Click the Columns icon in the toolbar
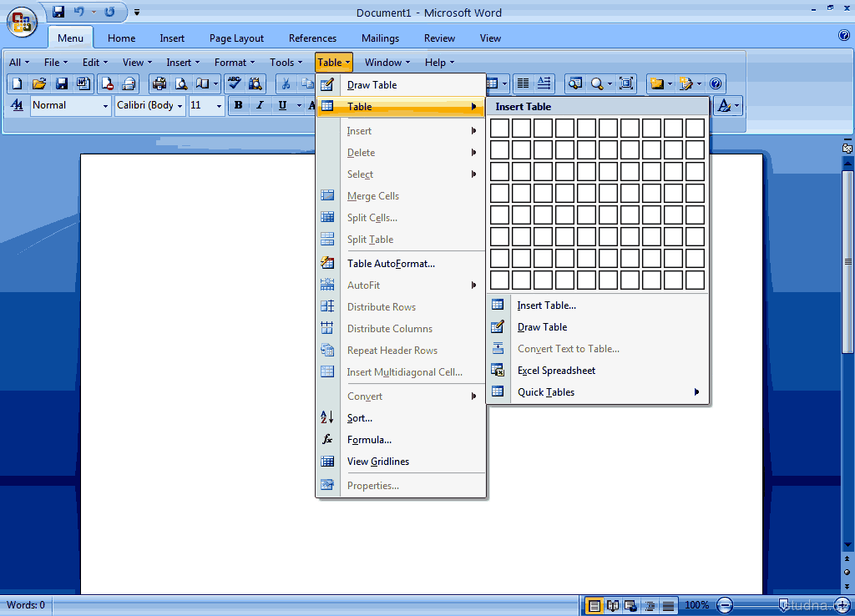Screen dimensions: 855x616 (x=523, y=83)
